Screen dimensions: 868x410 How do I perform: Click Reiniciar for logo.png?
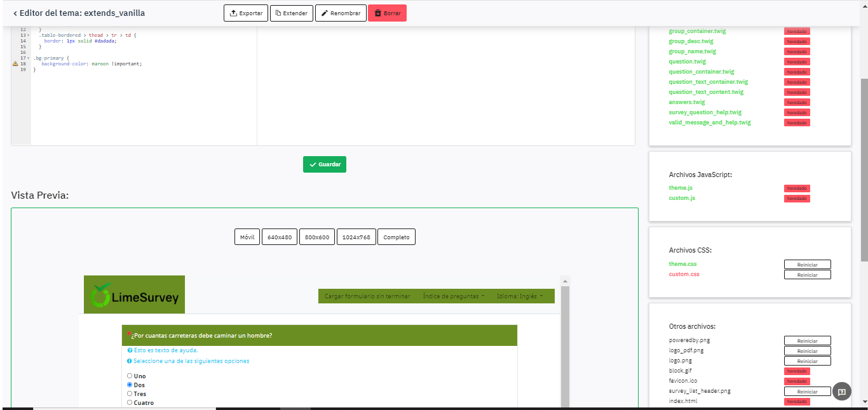coord(807,361)
